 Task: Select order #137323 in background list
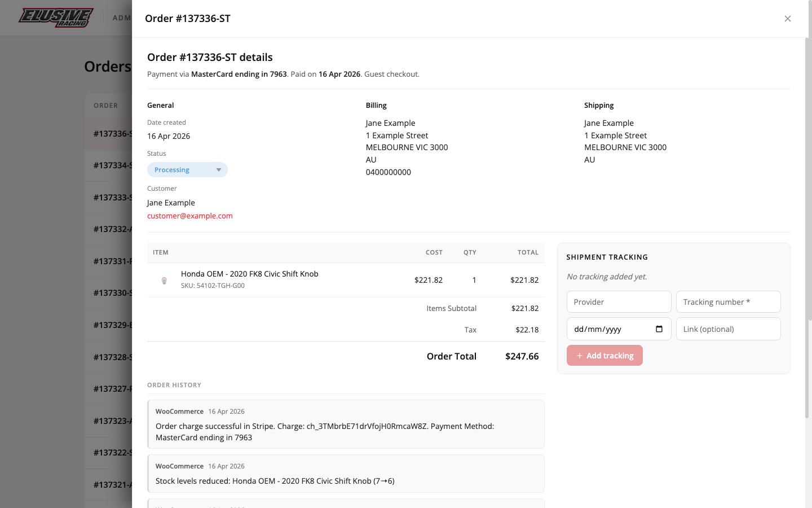point(108,421)
